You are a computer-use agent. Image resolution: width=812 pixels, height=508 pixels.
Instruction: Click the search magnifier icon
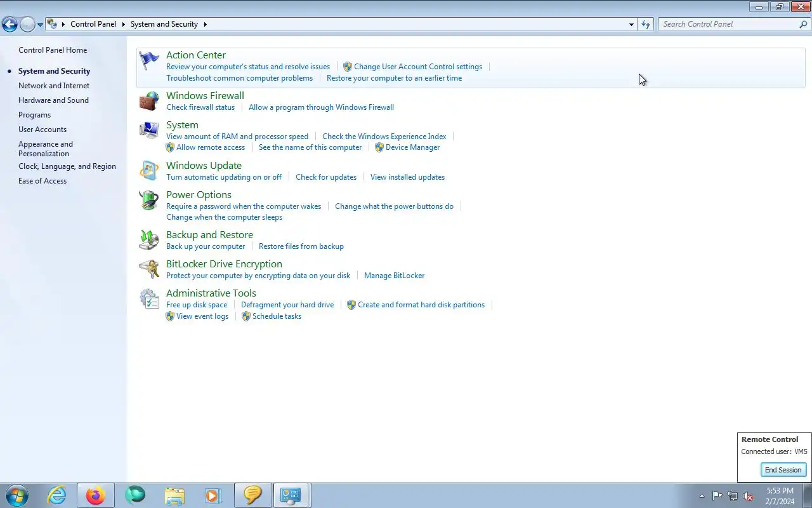point(803,24)
